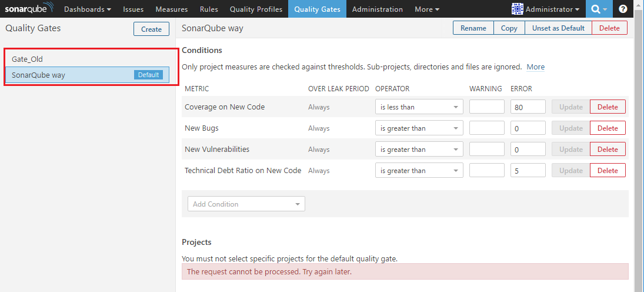Delete the Coverage on New Code condition
This screenshot has width=644, height=292.
(x=608, y=107)
